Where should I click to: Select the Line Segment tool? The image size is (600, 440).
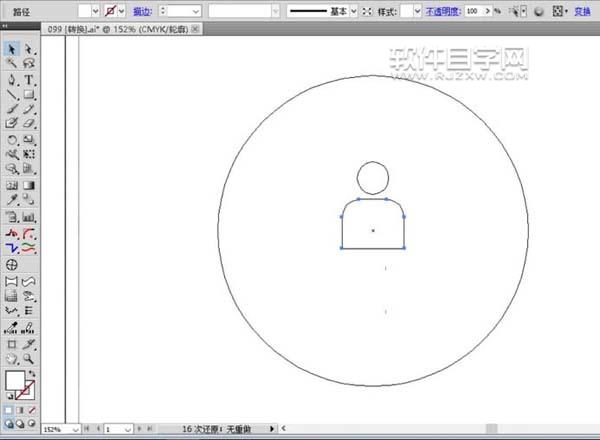pos(11,94)
